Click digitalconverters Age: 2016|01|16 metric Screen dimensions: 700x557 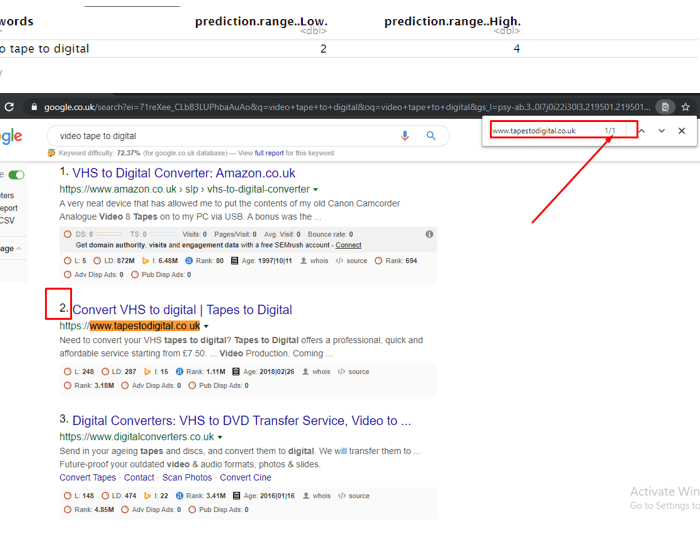[264, 496]
